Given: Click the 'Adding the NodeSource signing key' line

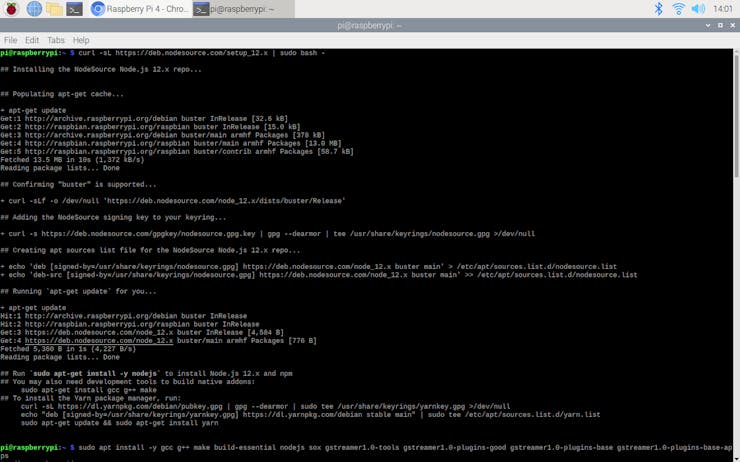Looking at the screenshot, I should point(113,218).
